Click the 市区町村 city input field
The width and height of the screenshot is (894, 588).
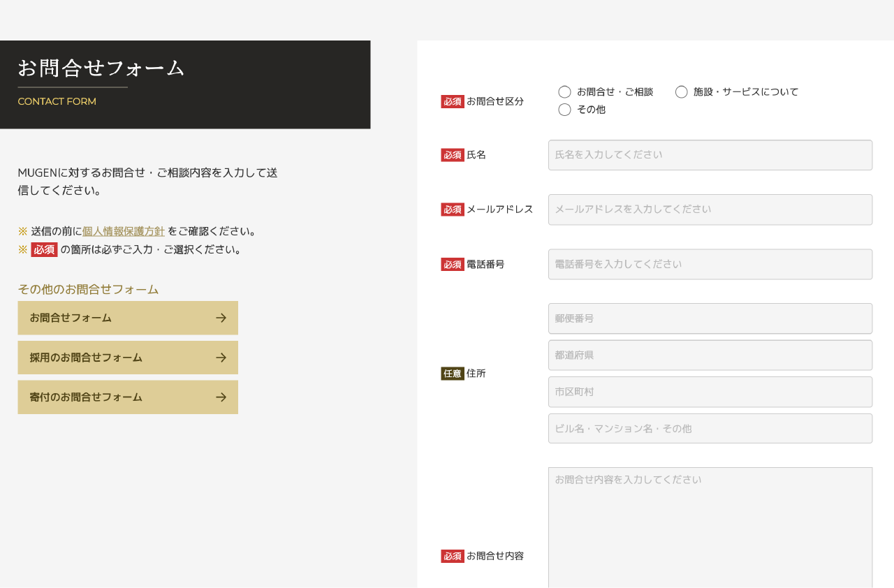[710, 392]
